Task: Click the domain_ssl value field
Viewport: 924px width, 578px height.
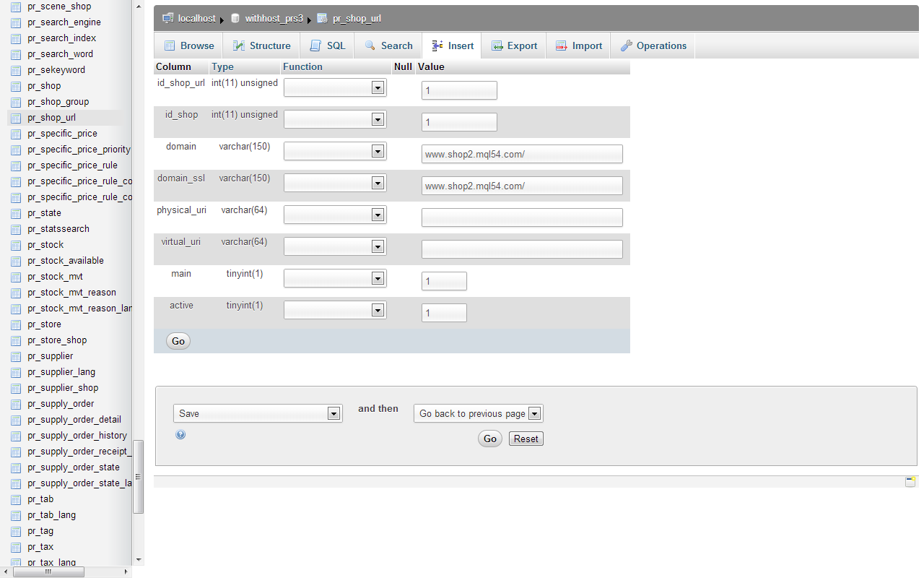Action: click(x=522, y=186)
